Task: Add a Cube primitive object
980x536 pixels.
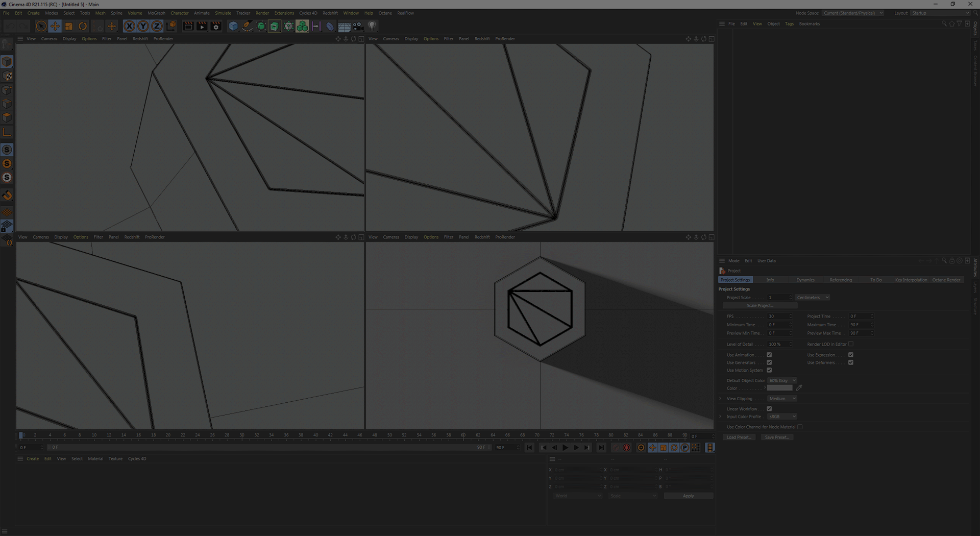Action: pos(233,26)
